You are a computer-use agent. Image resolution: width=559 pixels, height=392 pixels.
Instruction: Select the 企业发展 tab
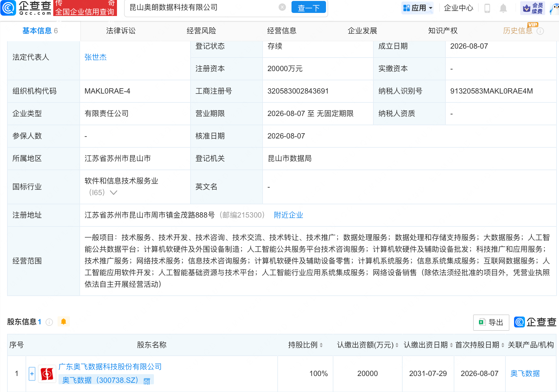[362, 31]
